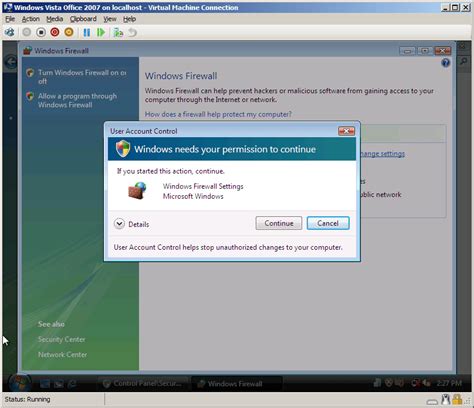Click the blue Help icon in Firewall window
The height and width of the screenshot is (408, 474).
click(445, 62)
